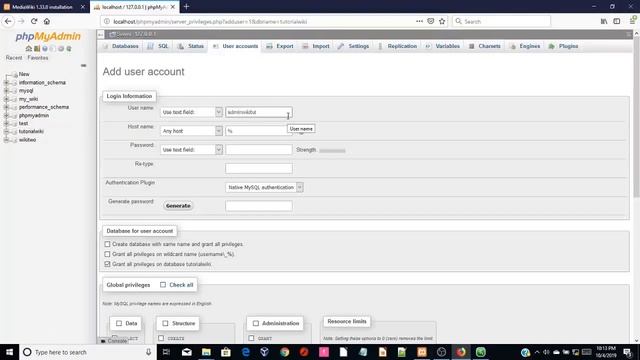The height and width of the screenshot is (360, 640).
Task: Expand the performance_schema database node
Action: tap(6, 107)
